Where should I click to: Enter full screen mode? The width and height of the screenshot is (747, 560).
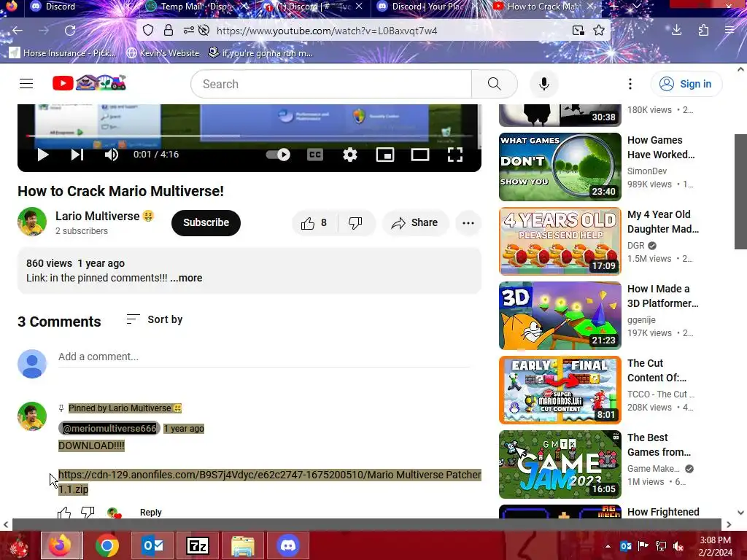455,155
